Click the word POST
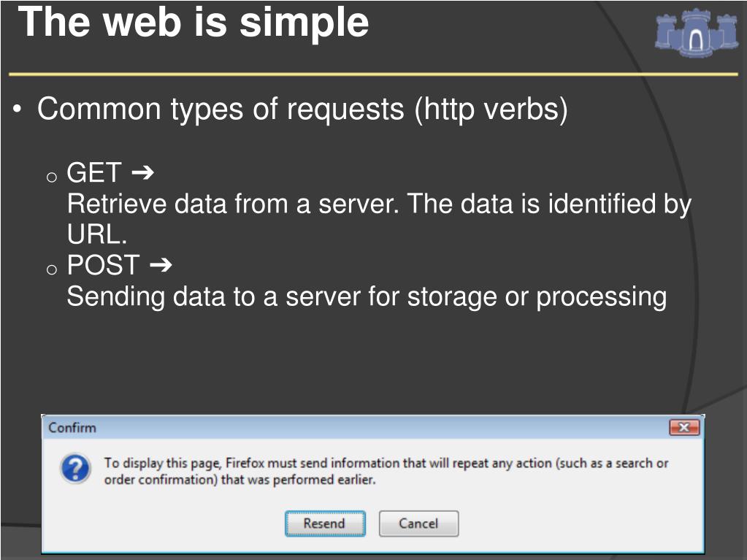Image resolution: width=747 pixels, height=560 pixels. coord(104,264)
